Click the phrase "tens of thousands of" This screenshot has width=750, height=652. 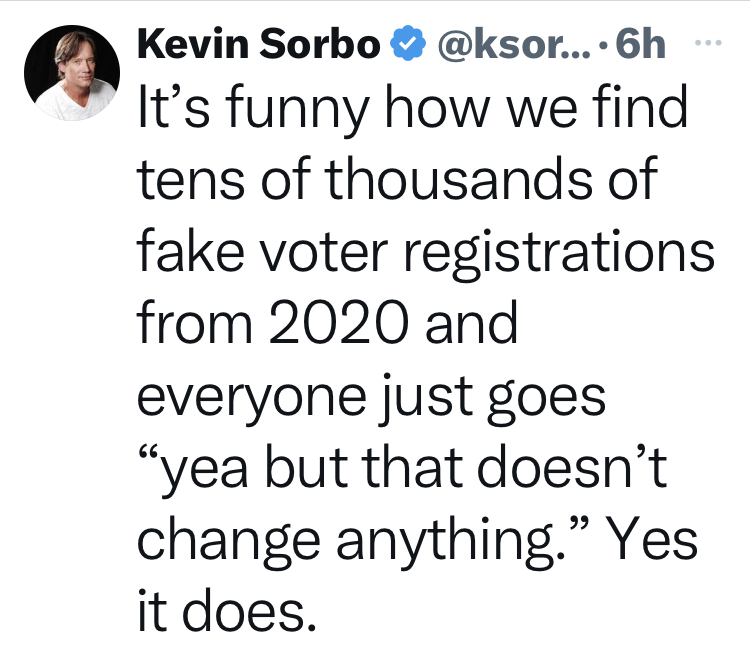(x=396, y=181)
